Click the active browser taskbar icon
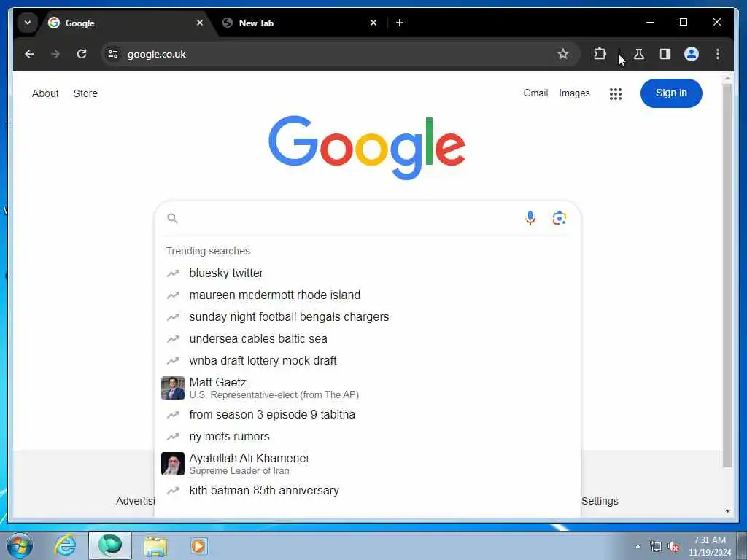This screenshot has height=560, width=747. [110, 545]
